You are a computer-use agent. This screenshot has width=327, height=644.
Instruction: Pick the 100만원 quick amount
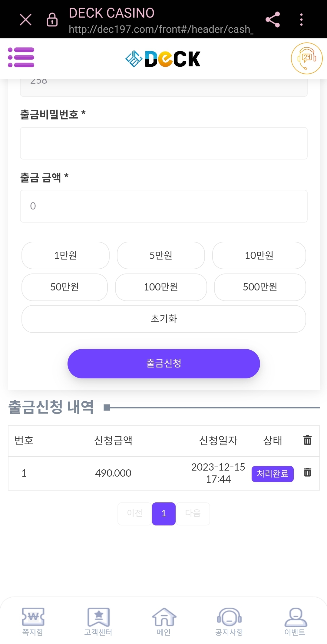(161, 287)
